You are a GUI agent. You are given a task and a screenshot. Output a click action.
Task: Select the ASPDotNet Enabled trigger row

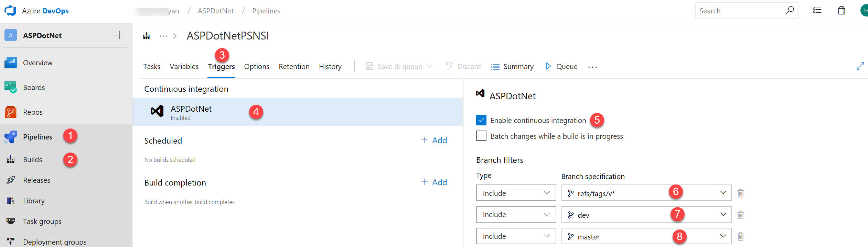click(298, 112)
